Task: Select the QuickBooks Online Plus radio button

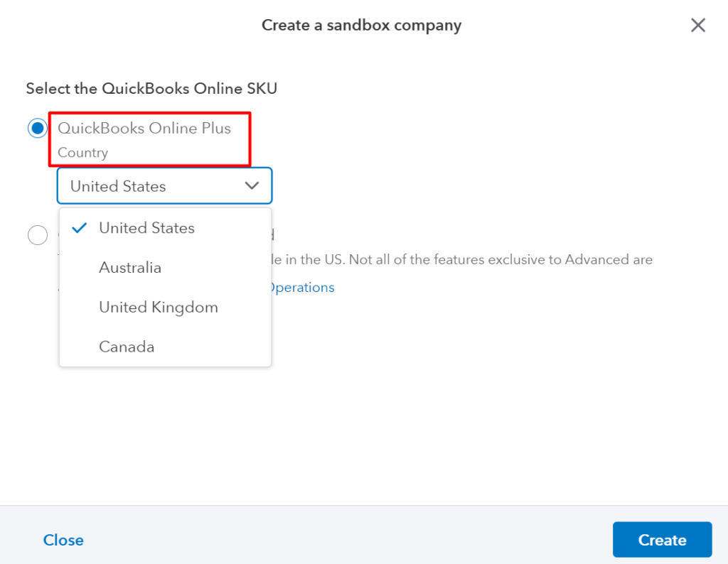Action: (x=37, y=129)
